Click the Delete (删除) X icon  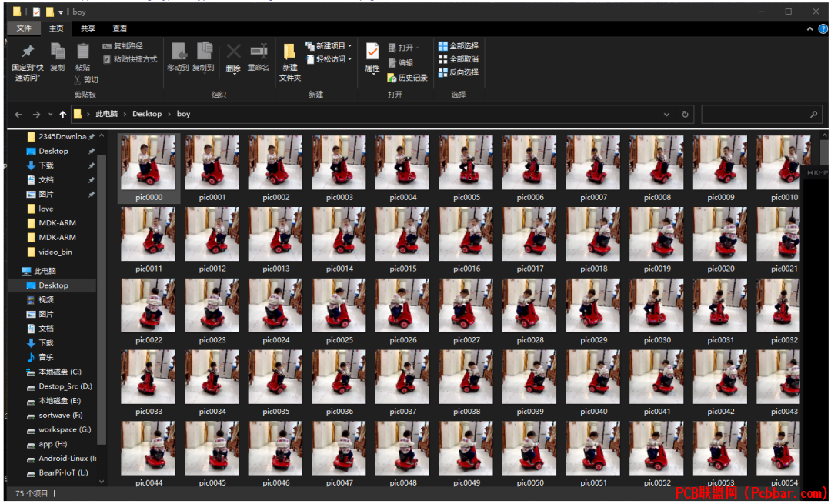click(233, 52)
